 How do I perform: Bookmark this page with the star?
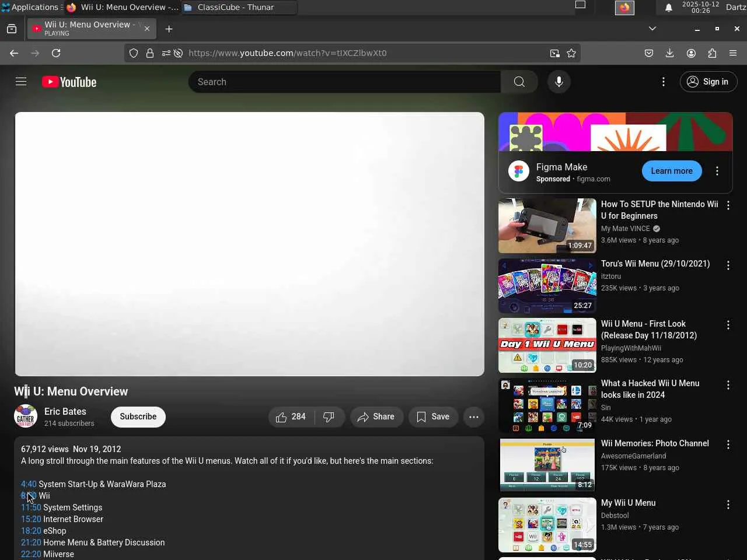(571, 53)
